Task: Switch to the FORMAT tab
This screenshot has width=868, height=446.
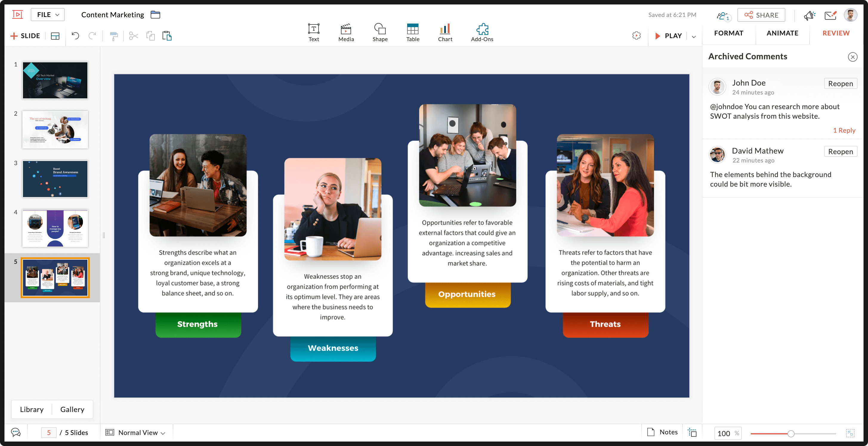Action: coord(728,33)
